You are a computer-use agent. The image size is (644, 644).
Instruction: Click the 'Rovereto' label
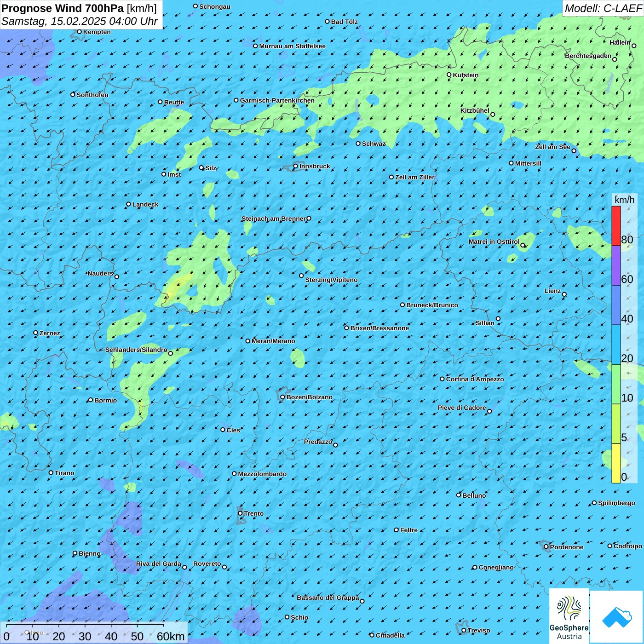(207, 563)
